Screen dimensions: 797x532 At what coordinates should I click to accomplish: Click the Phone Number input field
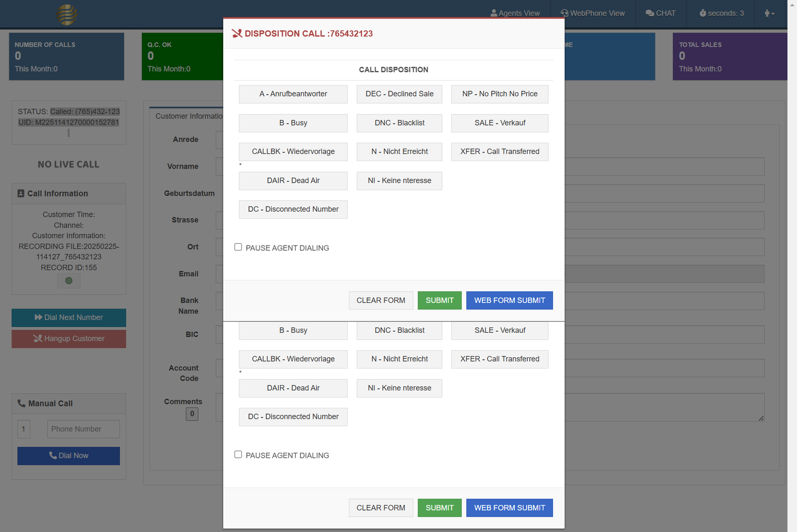(83, 429)
